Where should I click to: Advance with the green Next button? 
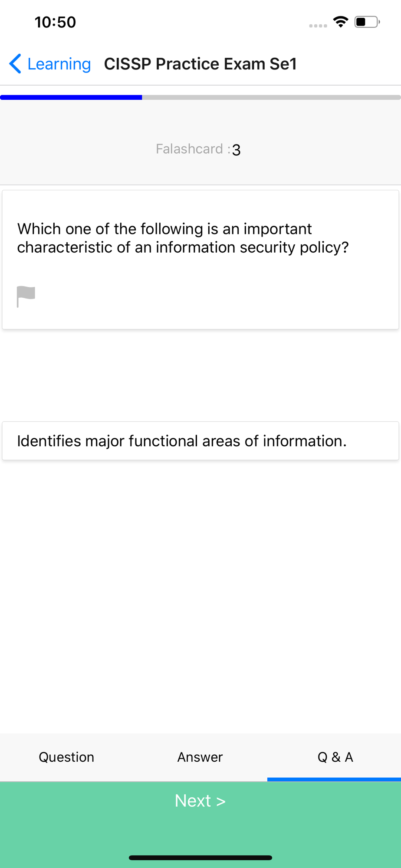click(200, 801)
